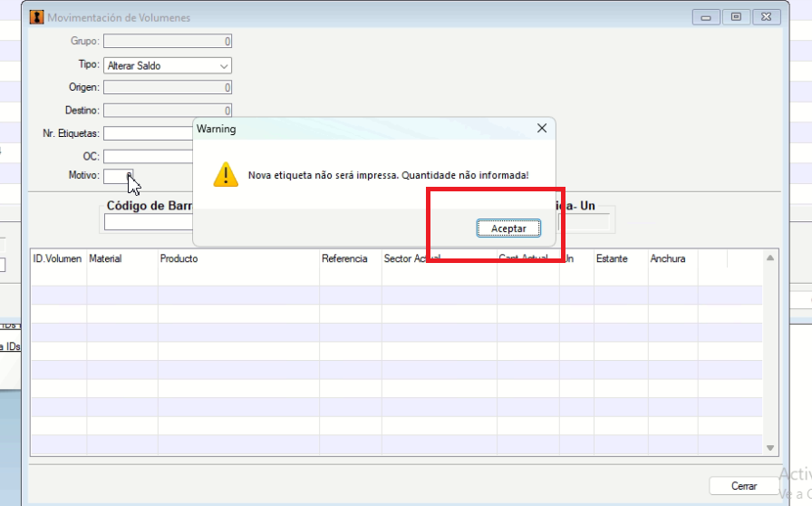Image resolution: width=812 pixels, height=506 pixels.
Task: Click the Referencia column header
Action: click(344, 258)
